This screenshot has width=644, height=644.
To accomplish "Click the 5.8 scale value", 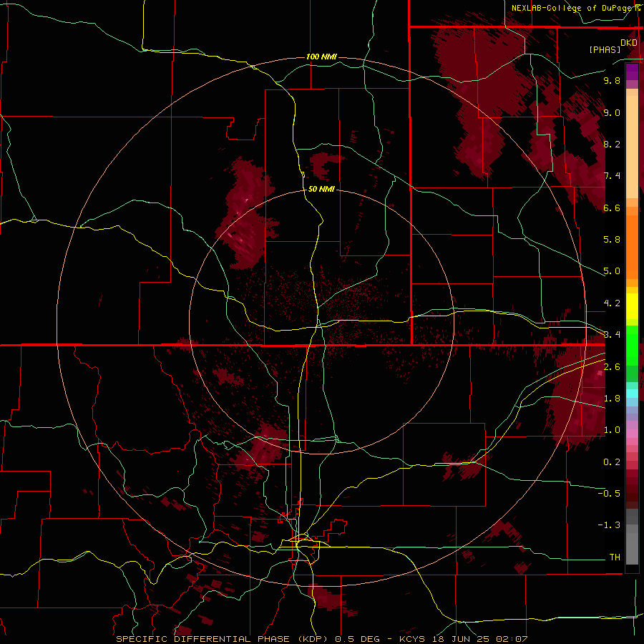I will [x=612, y=240].
